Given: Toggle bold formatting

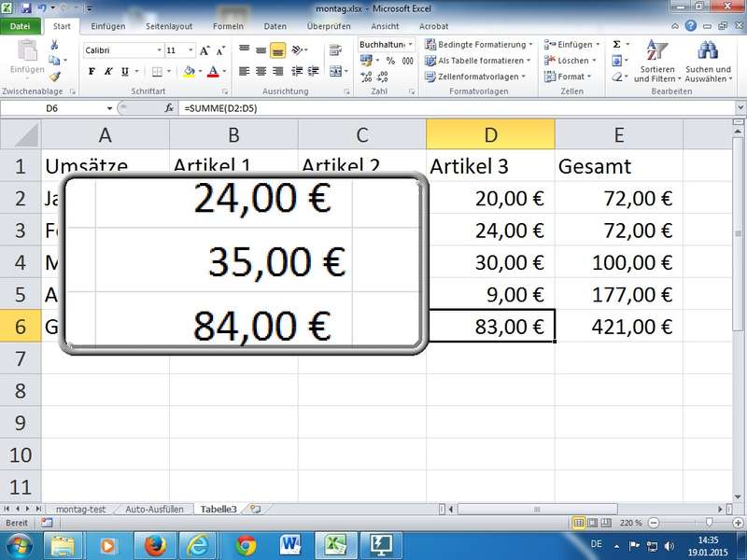Looking at the screenshot, I should tap(92, 72).
